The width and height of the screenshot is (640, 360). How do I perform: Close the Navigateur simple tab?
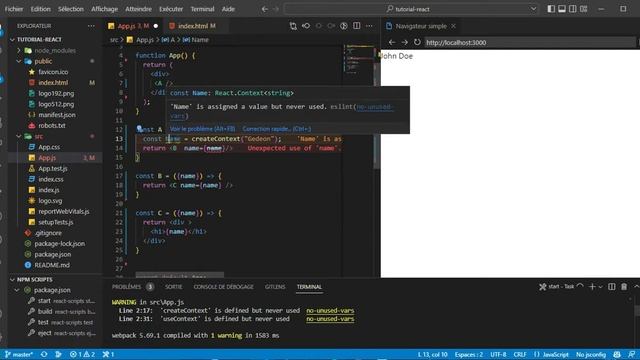coord(453,26)
